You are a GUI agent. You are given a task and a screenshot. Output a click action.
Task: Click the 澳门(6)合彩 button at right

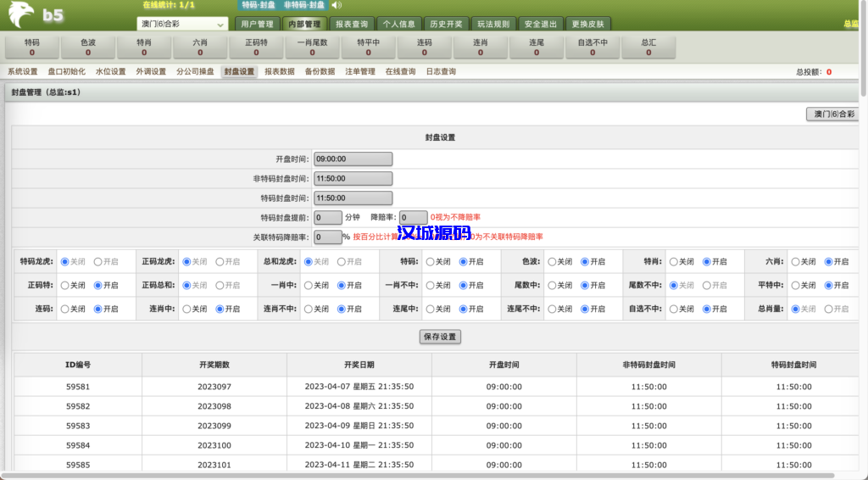click(833, 114)
